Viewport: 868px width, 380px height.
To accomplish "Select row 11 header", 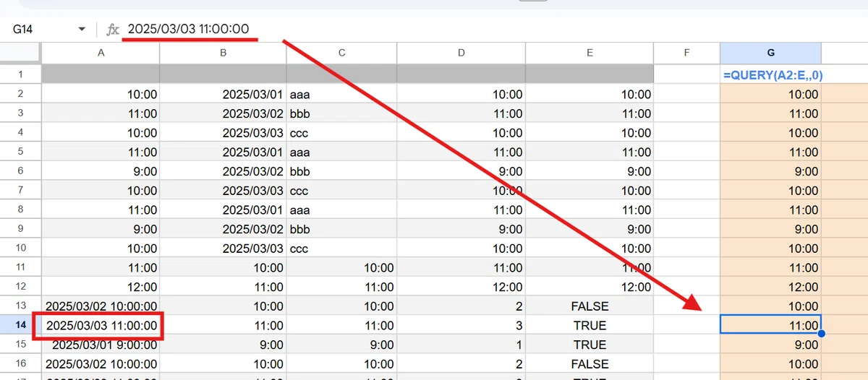I will click(x=20, y=267).
